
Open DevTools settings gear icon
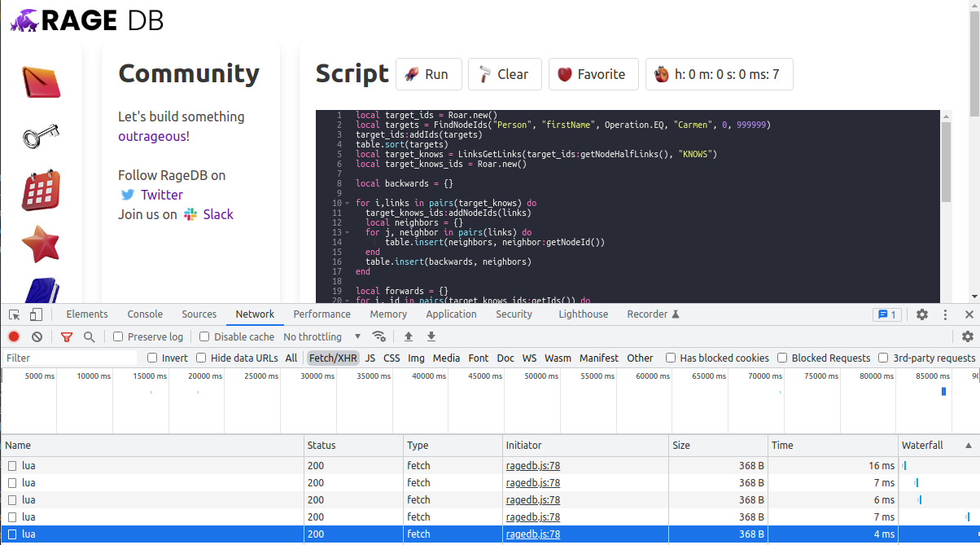922,314
